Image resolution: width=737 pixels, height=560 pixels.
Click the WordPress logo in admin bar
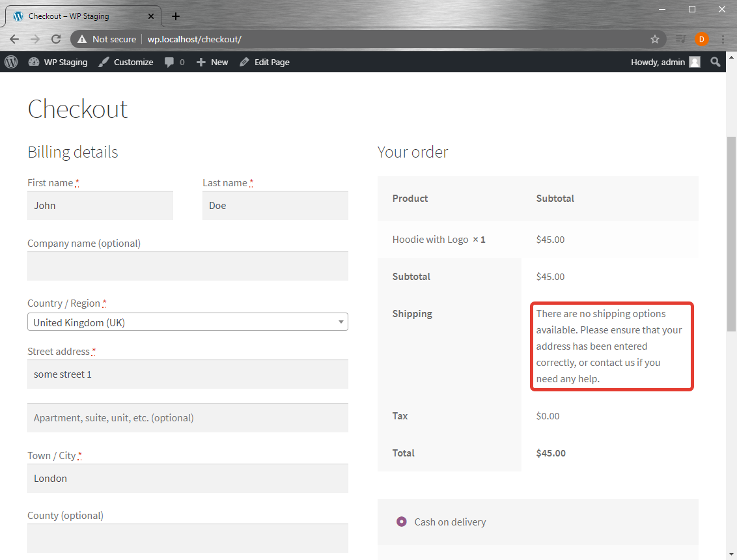point(11,62)
